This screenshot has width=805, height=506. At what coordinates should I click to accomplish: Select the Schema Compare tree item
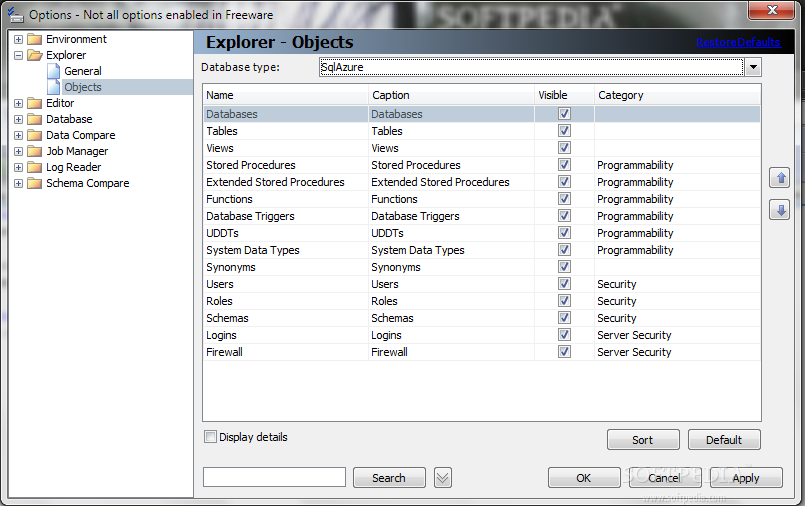(87, 183)
